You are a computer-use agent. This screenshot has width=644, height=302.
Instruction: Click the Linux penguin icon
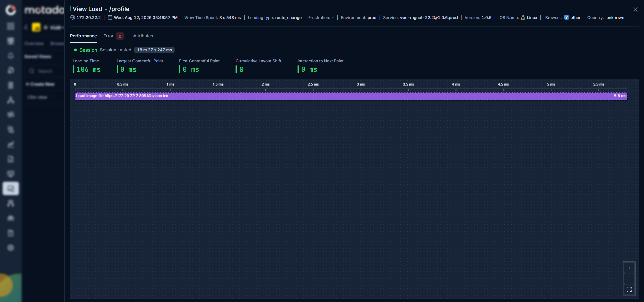[523, 17]
